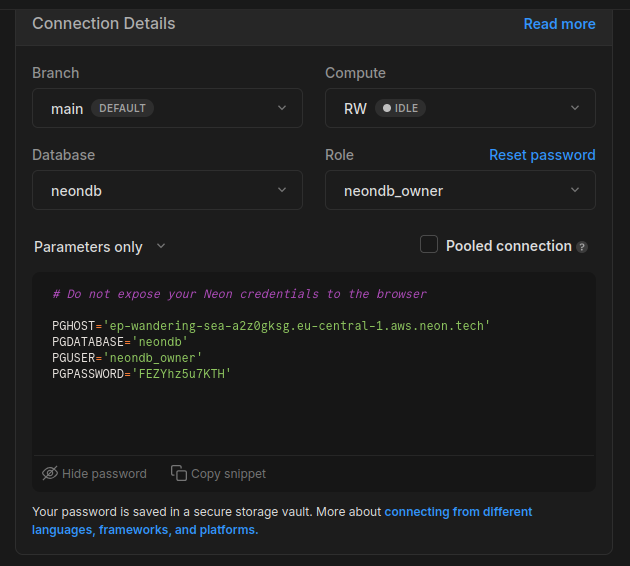
Task: Open the Compute dropdown showing RW
Action: 460,108
